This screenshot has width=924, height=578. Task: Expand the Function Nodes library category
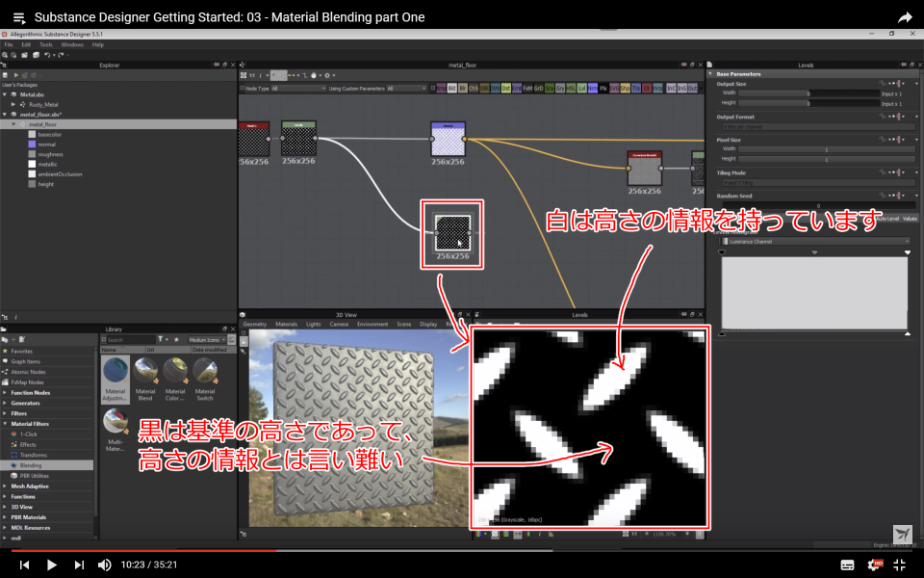(6, 393)
